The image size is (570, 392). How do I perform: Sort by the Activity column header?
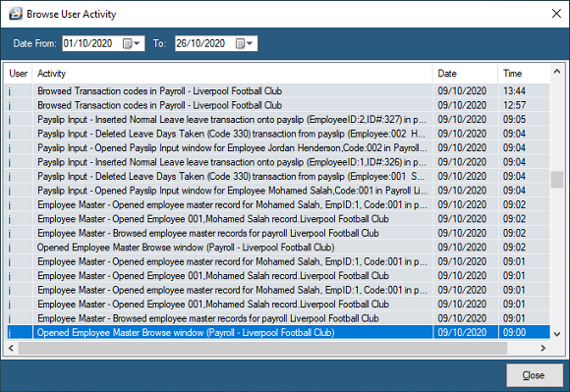tap(233, 74)
